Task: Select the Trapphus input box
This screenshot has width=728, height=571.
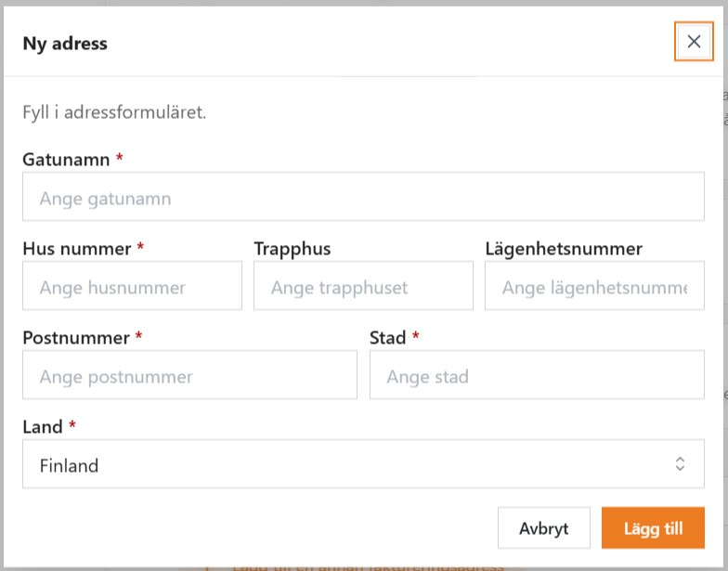Action: click(x=363, y=286)
